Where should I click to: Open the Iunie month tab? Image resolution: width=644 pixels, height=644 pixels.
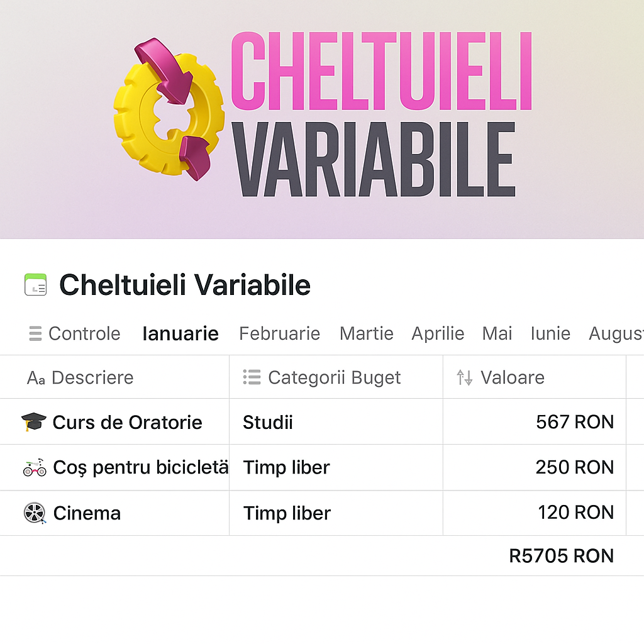(x=550, y=333)
